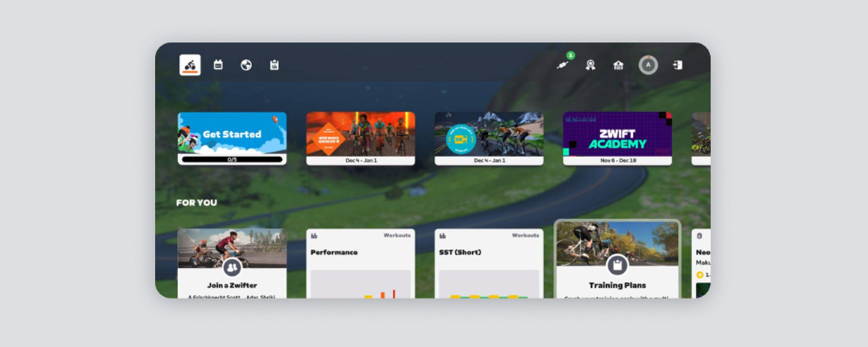
Task: Click the Get Started 0/5 progress bar
Action: (x=232, y=159)
